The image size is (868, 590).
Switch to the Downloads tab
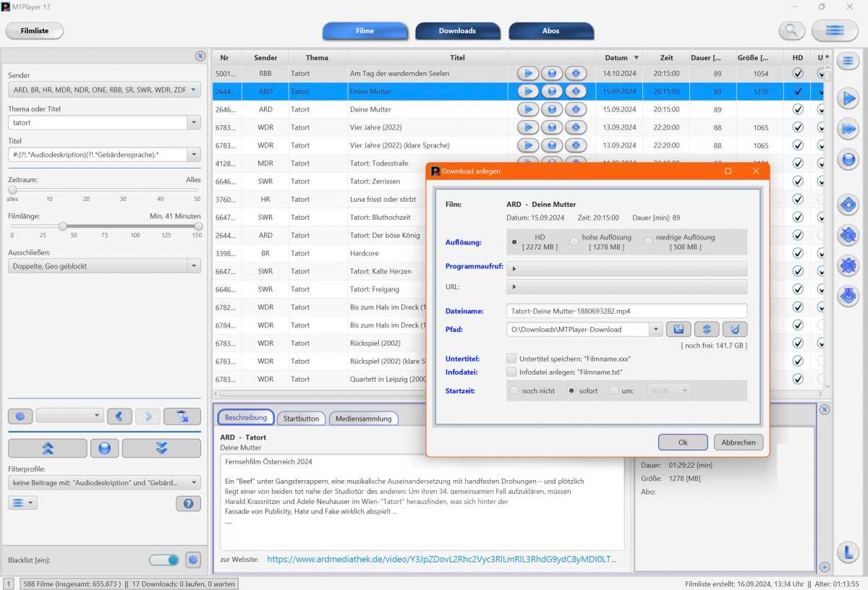(457, 31)
